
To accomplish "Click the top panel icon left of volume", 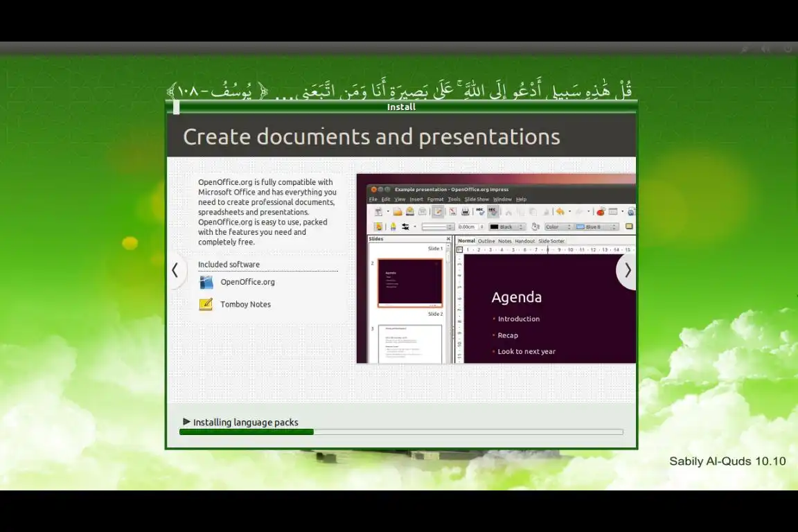I will (x=744, y=49).
